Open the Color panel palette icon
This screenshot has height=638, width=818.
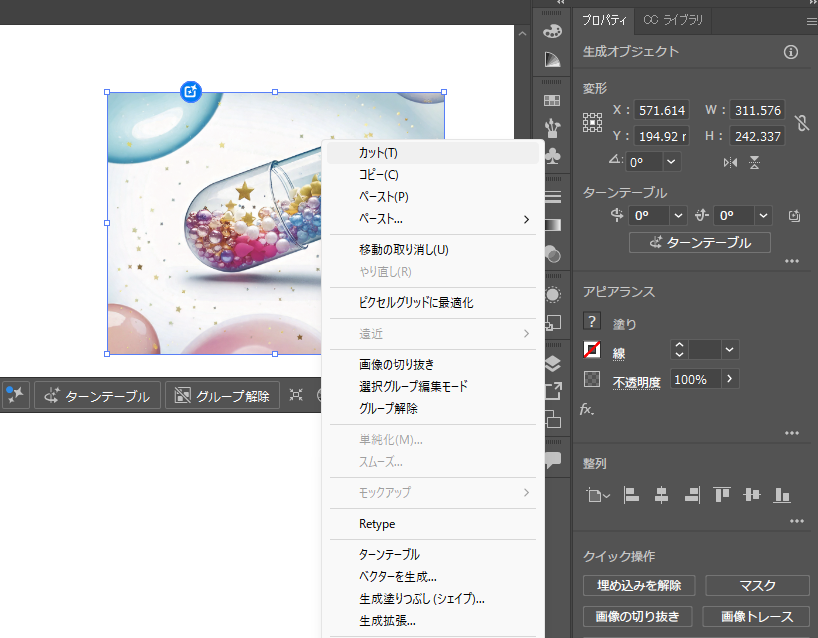click(x=552, y=31)
